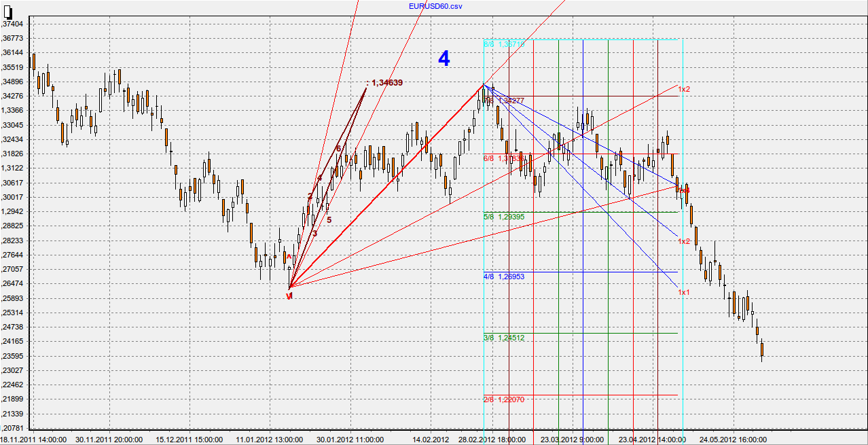This screenshot has width=868, height=445.
Task: Select the 6/8 level price label
Action: pyautogui.click(x=503, y=158)
